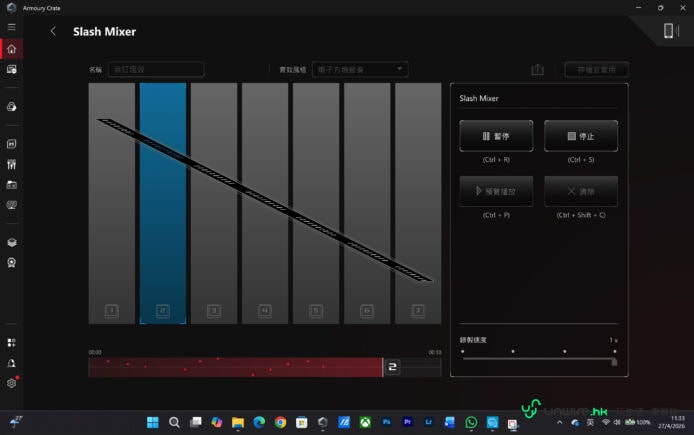The image size is (694, 435).
Task: Open the tuning sliders icon in sidebar
Action: 12,164
